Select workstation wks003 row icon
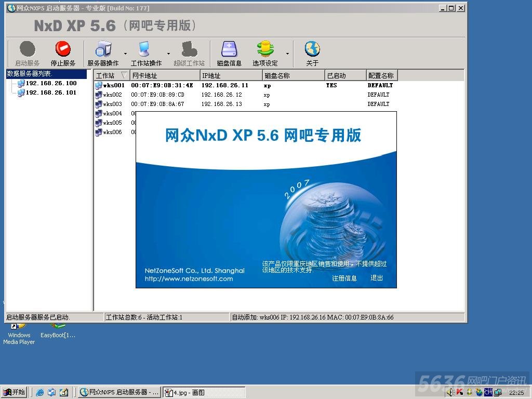 pyautogui.click(x=98, y=104)
